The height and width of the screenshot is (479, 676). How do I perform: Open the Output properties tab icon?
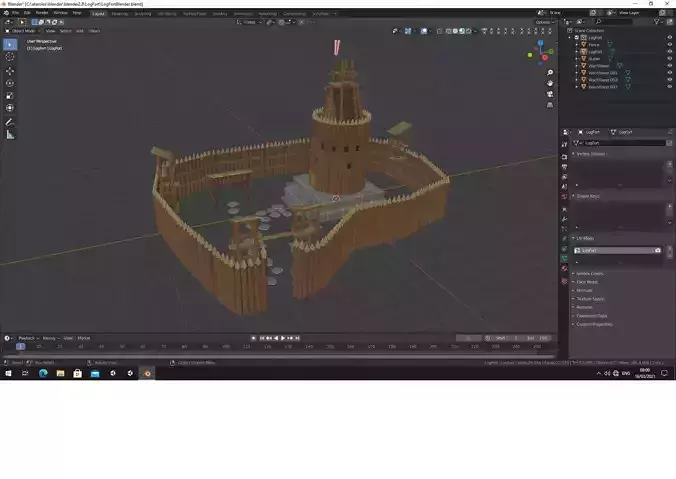point(564,167)
